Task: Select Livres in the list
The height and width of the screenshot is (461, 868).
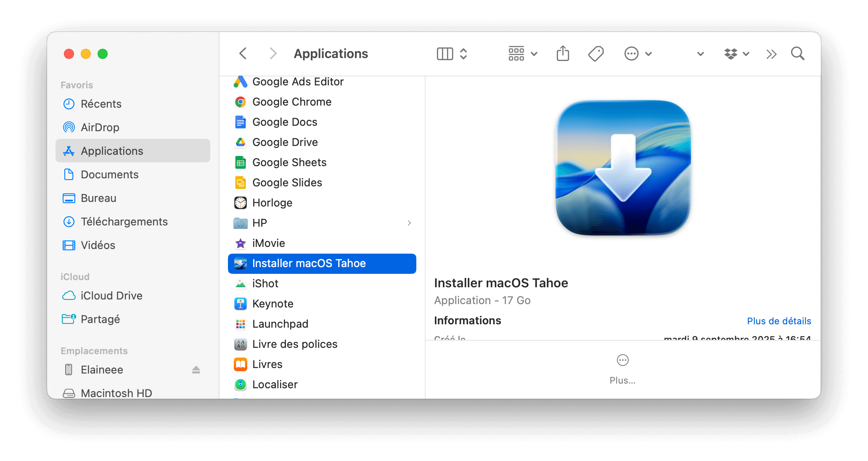Action: coord(322,364)
